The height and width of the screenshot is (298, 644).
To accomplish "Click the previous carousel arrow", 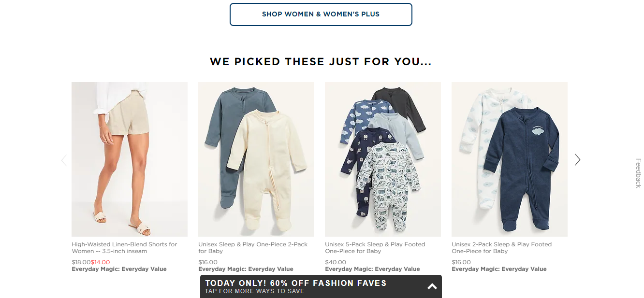I will [x=64, y=160].
